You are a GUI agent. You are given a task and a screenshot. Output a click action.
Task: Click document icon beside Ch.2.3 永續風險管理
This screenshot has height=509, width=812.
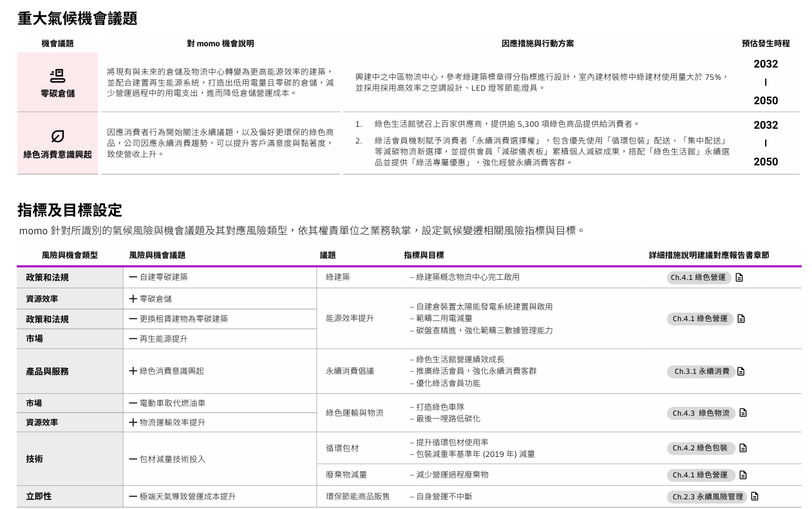755,497
